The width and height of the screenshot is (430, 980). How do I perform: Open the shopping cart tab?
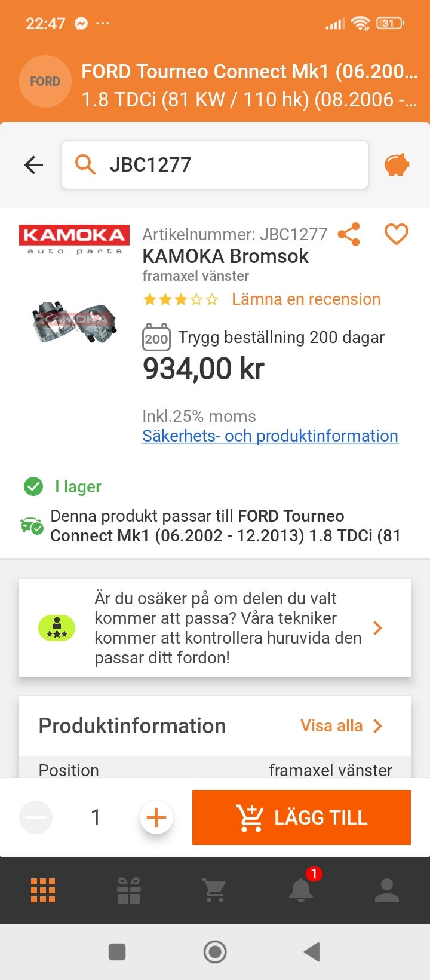[214, 890]
